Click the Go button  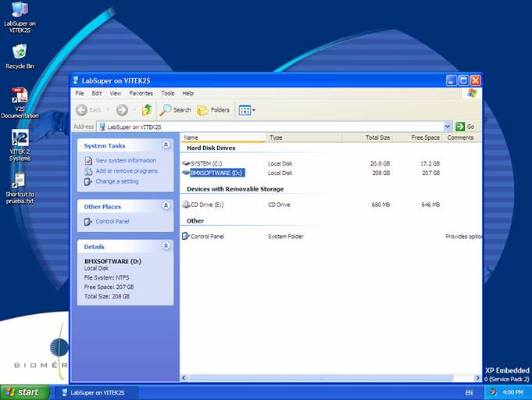coord(465,127)
